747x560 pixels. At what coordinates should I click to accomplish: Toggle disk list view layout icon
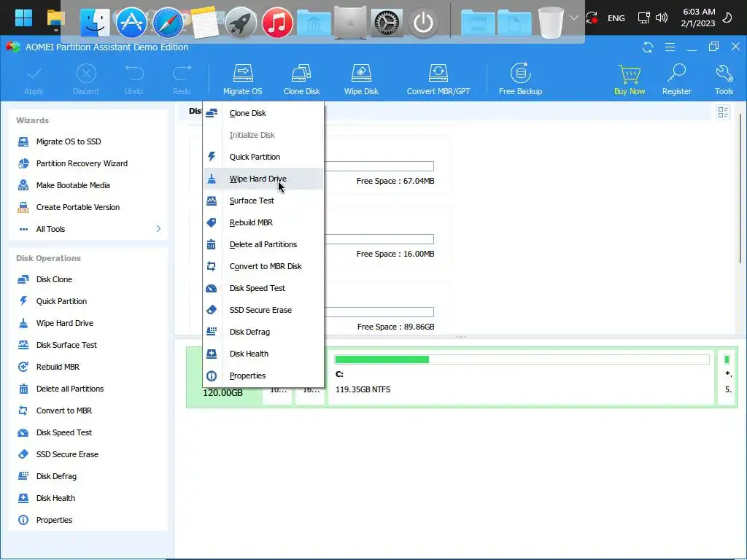click(x=723, y=112)
